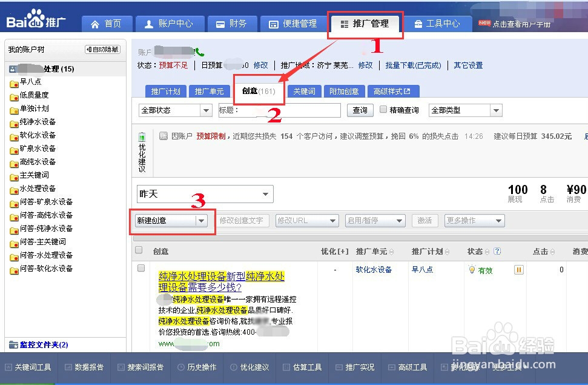
Task: Open 优化建议 in the bottom toolbar
Action: point(249,367)
